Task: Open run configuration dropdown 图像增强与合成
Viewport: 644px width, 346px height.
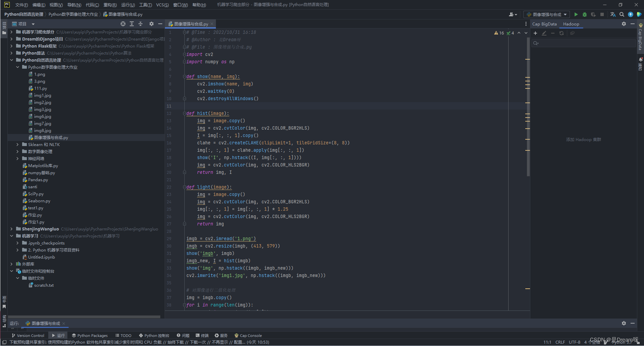Action: (546, 14)
